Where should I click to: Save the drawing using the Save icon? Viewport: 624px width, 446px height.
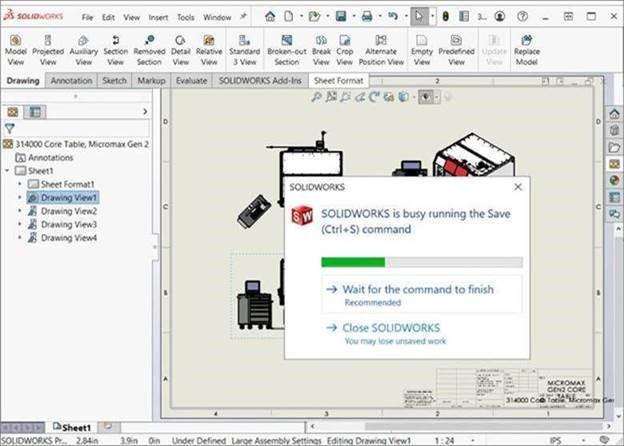click(341, 16)
